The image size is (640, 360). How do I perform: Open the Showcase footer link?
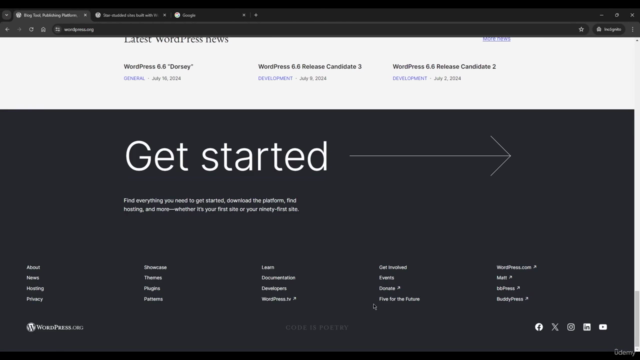coord(155,267)
